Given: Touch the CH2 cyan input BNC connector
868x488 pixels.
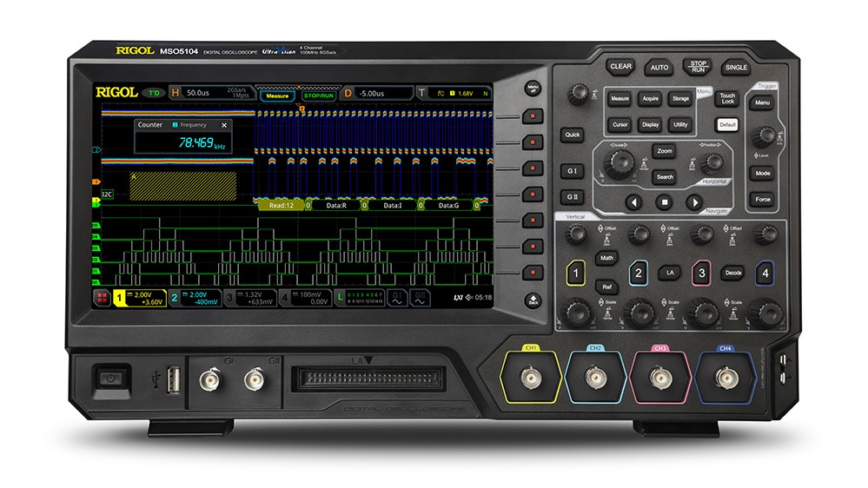Looking at the screenshot, I should pos(596,378).
